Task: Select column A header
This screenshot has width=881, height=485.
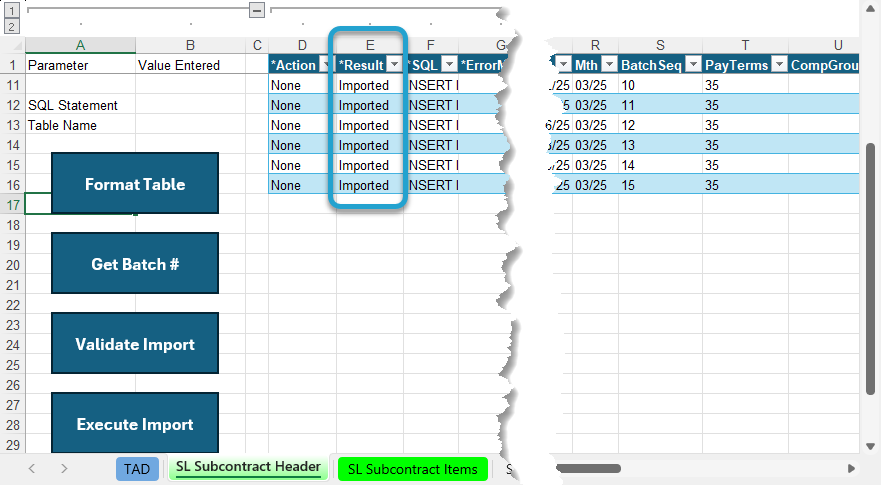Action: pos(80,46)
